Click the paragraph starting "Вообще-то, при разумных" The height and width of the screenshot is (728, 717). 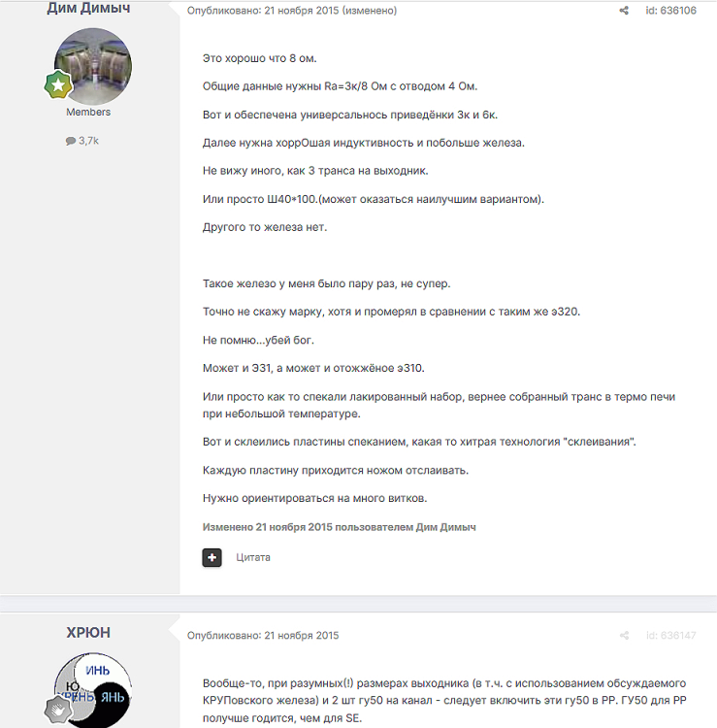(x=444, y=701)
